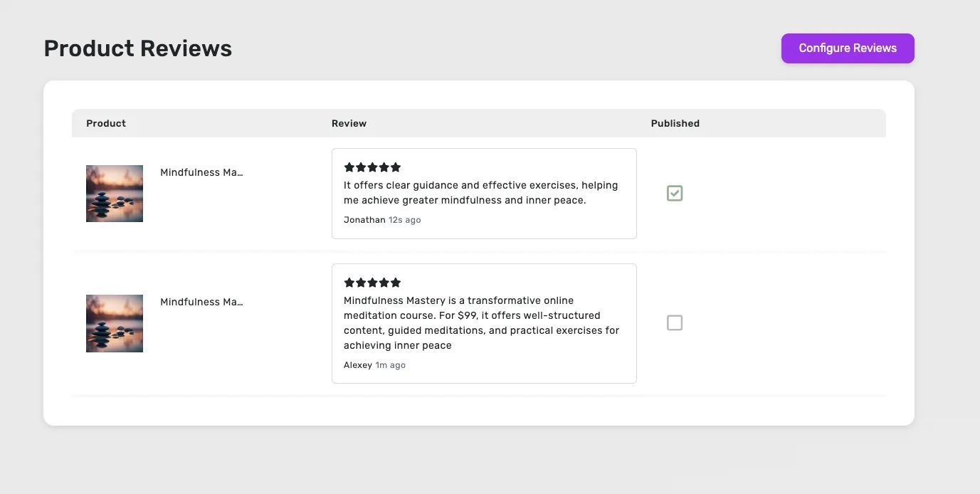Viewport: 980px width, 494px height.
Task: Uncheck Published for Jonathan's review
Action: (x=675, y=193)
